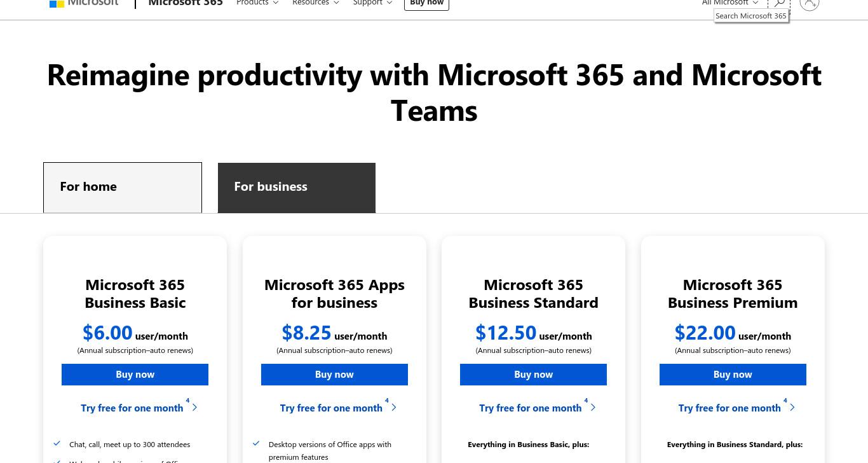Screen dimensions: 868x463
Task: Click chevron next to Apps for business free trial
Action: click(394, 407)
